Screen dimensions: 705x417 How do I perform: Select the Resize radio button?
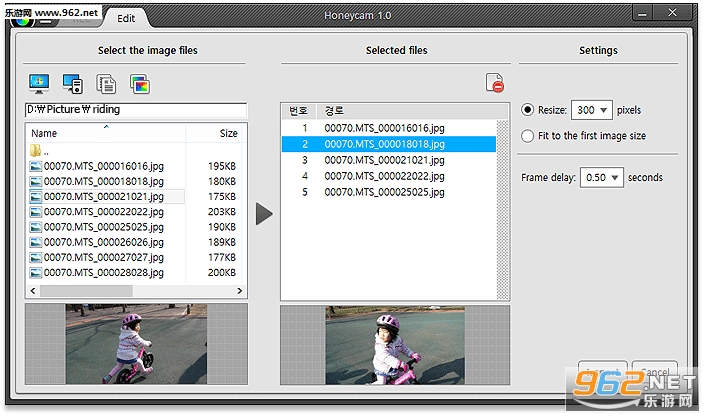[527, 110]
